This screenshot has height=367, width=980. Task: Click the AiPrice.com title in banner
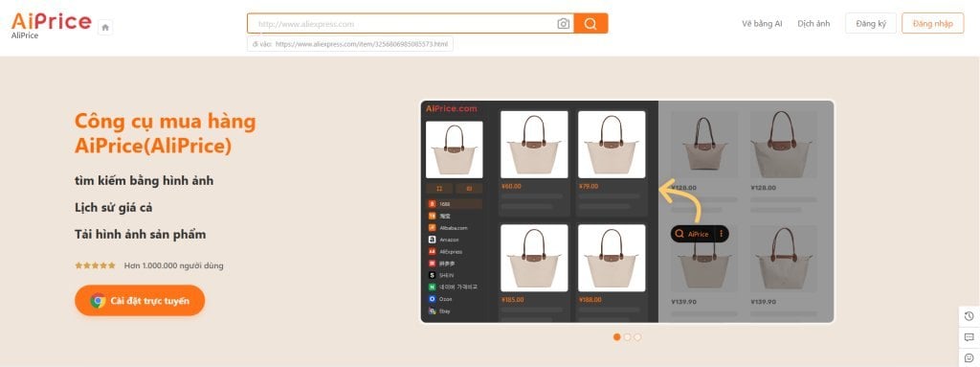click(x=452, y=108)
